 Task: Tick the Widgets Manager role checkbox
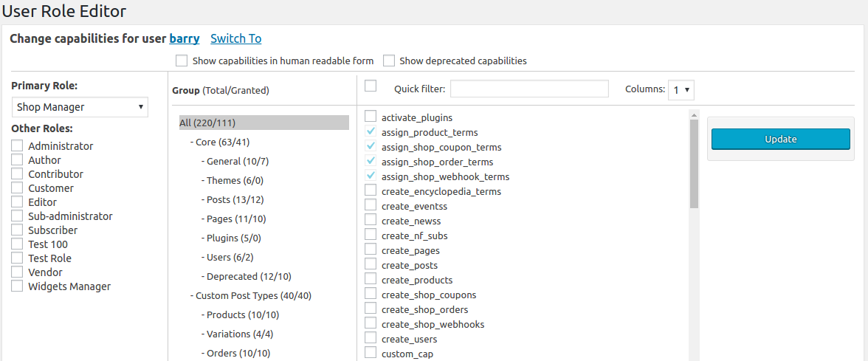point(17,286)
